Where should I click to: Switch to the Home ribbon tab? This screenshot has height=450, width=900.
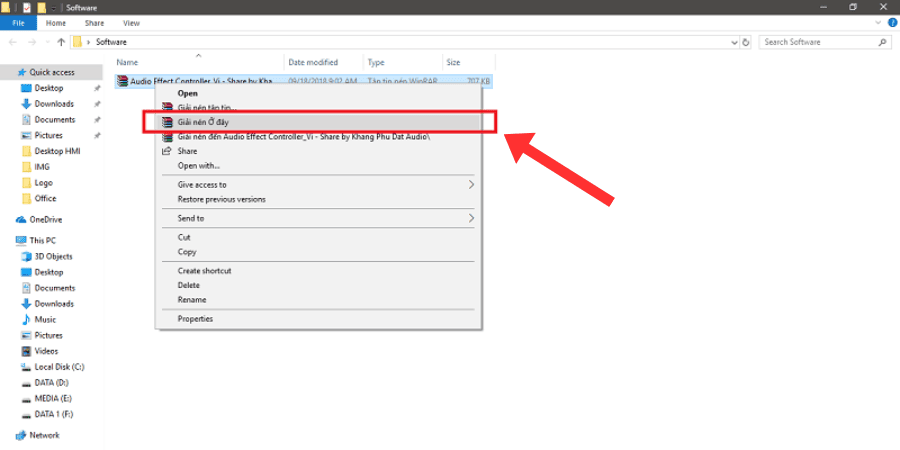(56, 23)
